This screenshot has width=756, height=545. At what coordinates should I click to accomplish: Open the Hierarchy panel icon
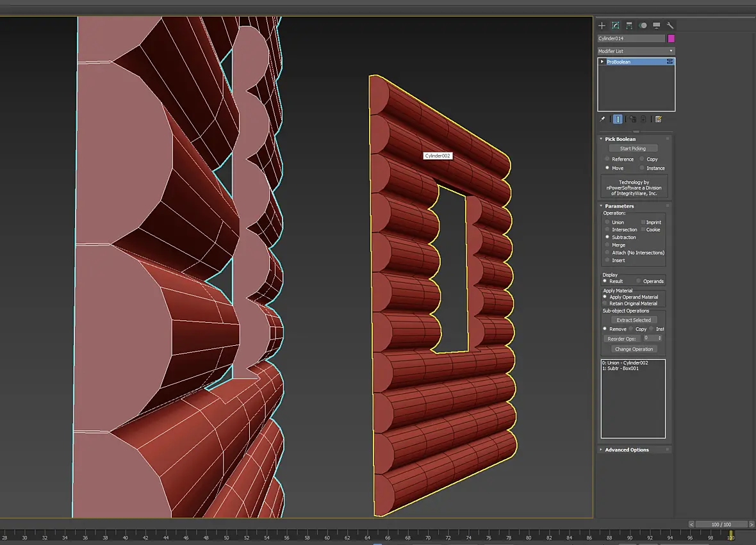[x=629, y=26]
